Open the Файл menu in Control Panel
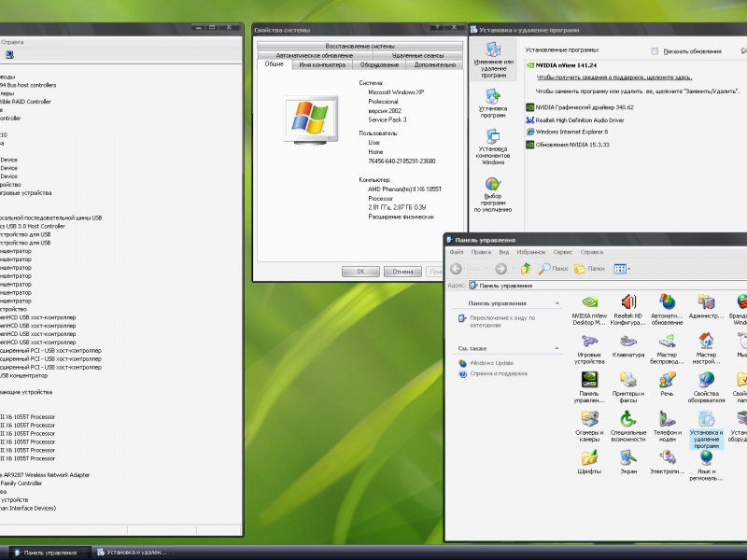The height and width of the screenshot is (560, 747). [x=457, y=252]
